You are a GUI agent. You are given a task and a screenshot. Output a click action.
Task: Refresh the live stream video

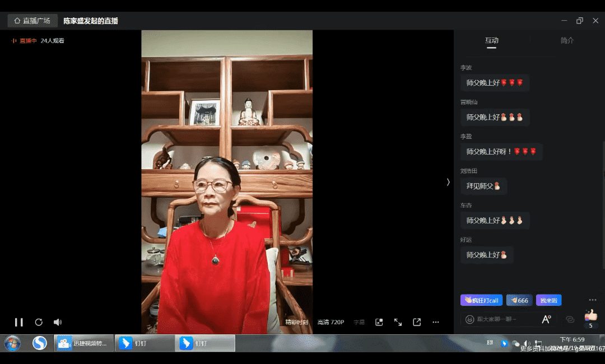click(39, 322)
